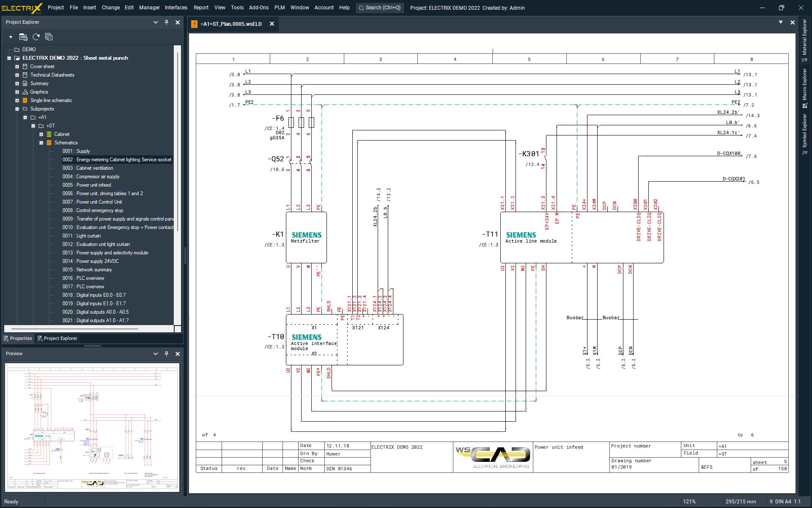
Task: Click the Project Explorer tab label
Action: point(59,338)
